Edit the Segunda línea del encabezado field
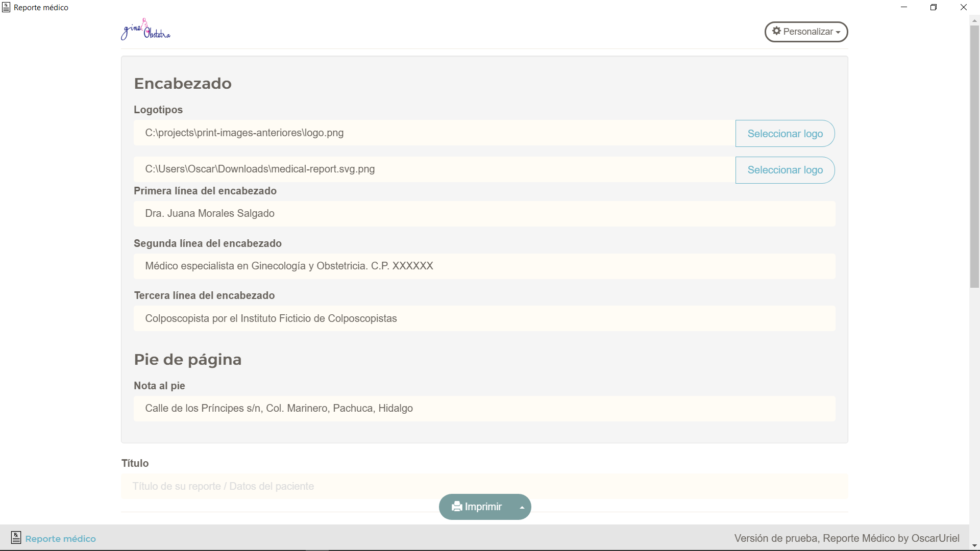The image size is (980, 551). coord(484,266)
